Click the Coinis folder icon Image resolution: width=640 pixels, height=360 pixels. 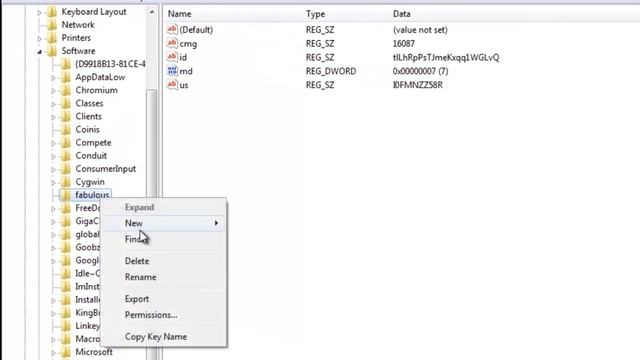66,129
